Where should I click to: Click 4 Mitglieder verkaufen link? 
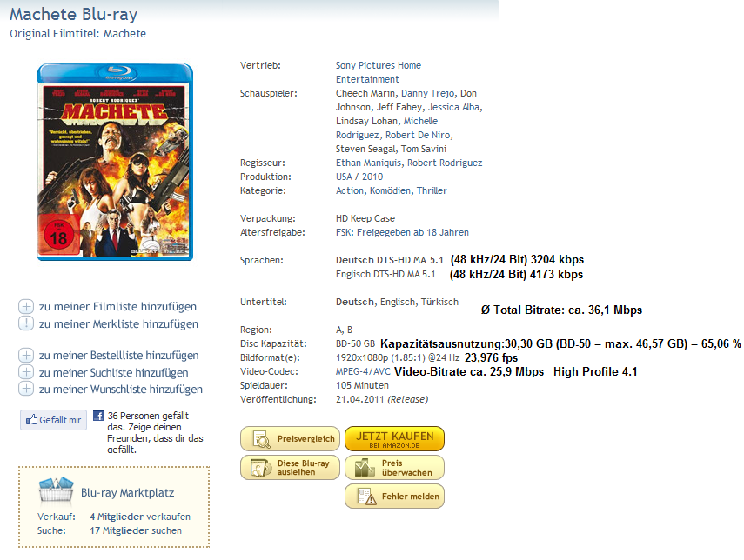pyautogui.click(x=140, y=517)
